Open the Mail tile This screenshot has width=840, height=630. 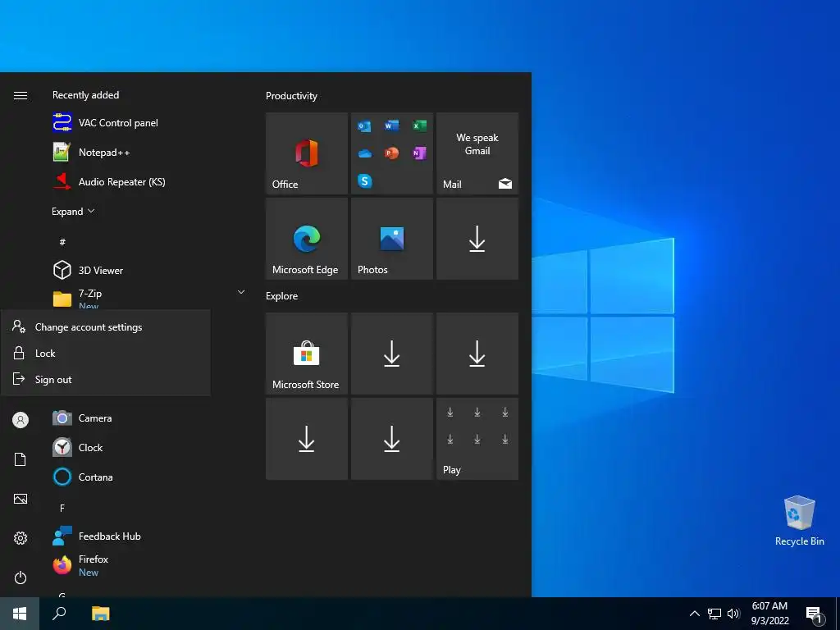point(477,153)
